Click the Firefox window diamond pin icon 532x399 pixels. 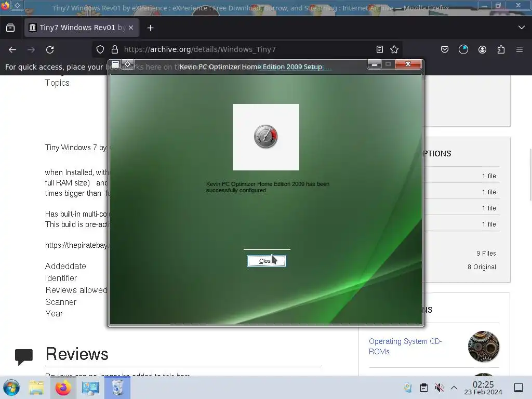tap(17, 5)
